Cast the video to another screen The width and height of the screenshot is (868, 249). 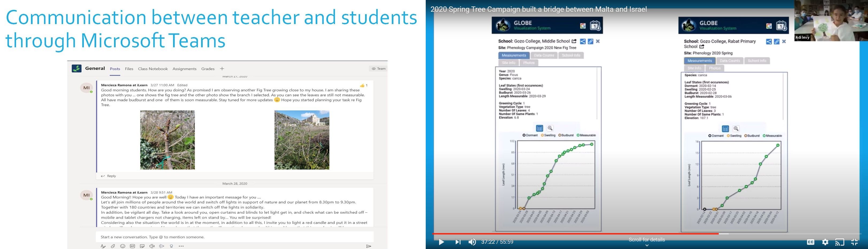[x=839, y=242]
